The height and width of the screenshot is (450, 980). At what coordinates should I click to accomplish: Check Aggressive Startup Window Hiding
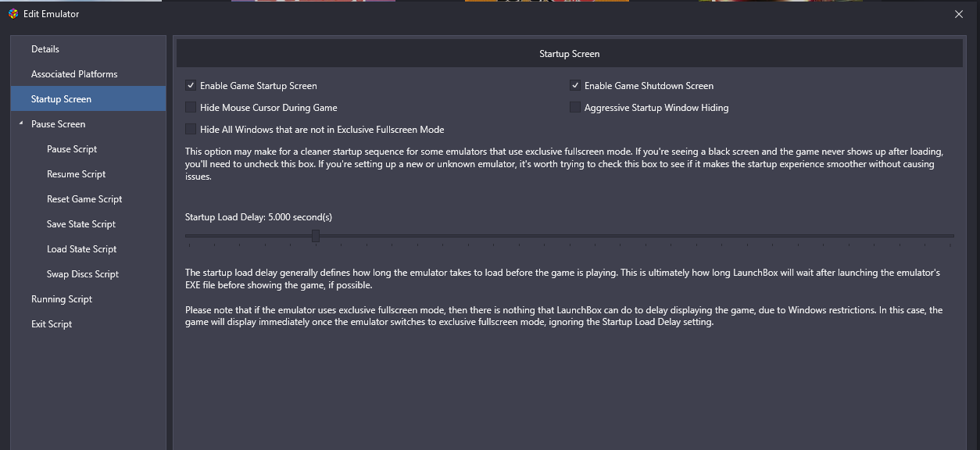tap(575, 108)
